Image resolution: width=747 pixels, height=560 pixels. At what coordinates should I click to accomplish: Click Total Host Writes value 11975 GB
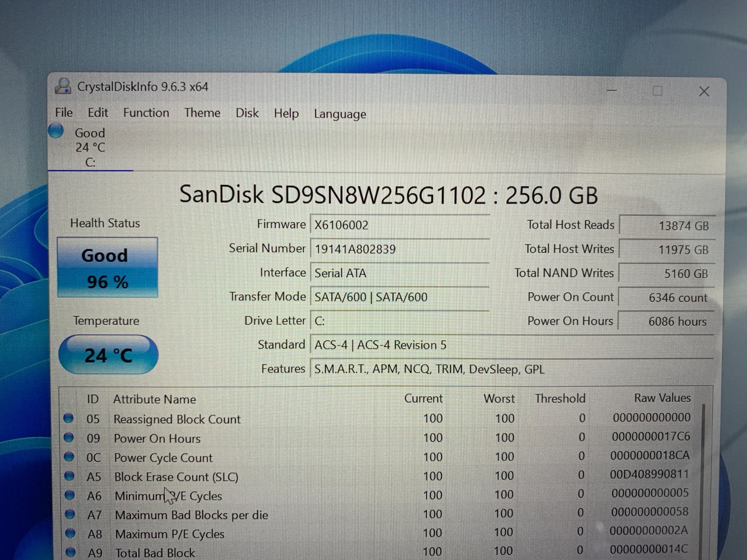[666, 249]
